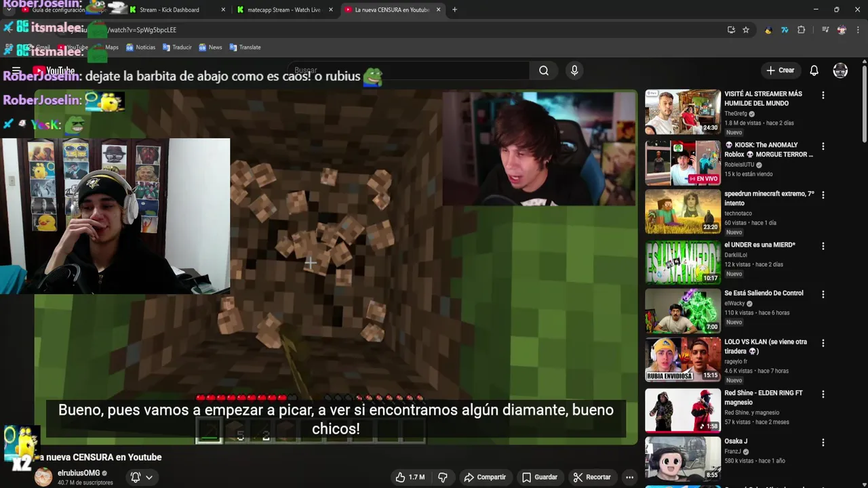
Task: Open options for speedrun minecraft extremo video
Action: coord(823,195)
